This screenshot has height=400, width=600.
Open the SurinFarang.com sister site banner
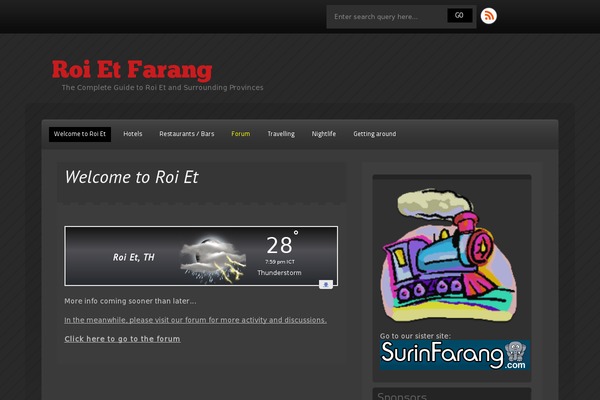click(x=455, y=355)
